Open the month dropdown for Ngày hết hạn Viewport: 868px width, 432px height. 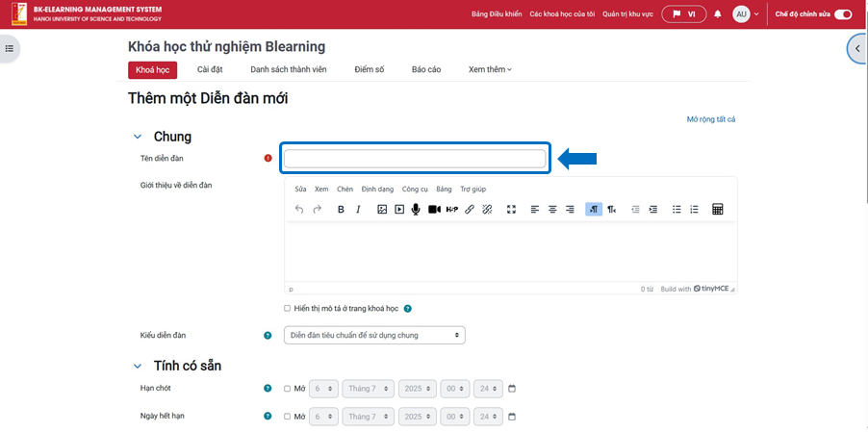click(369, 416)
